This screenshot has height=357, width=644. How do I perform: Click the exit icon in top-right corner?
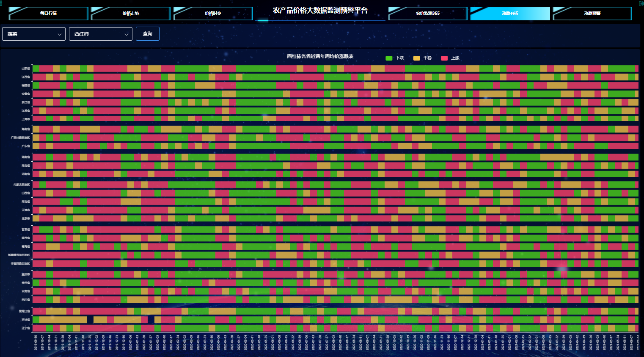coord(641,3)
